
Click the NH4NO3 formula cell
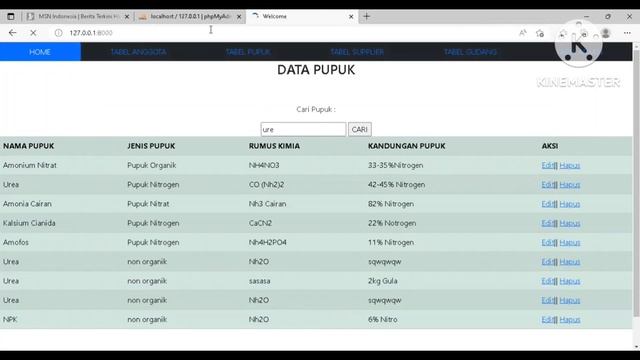[x=264, y=165]
